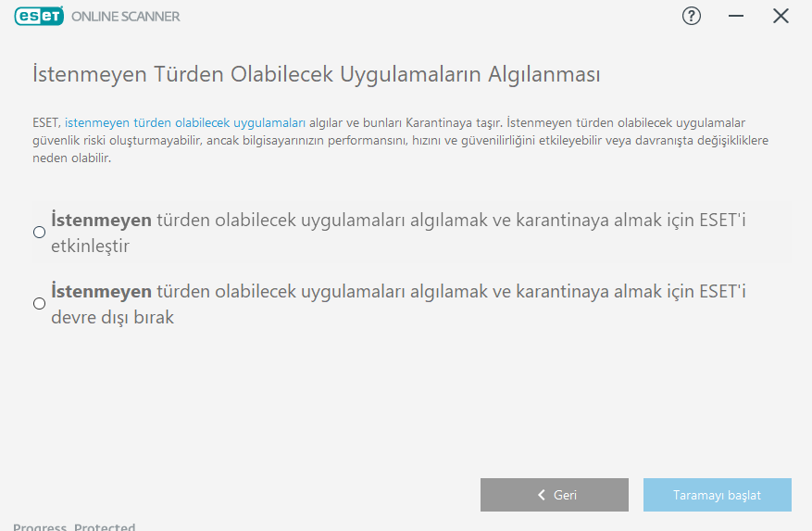Click the heading 'İstenmeyen Türden Olabilecek Uygulamaların Algılanması'
The width and height of the screenshot is (812, 531).
[317, 74]
